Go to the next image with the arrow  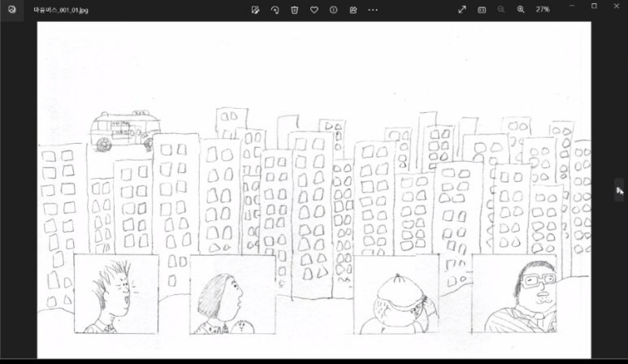point(620,190)
